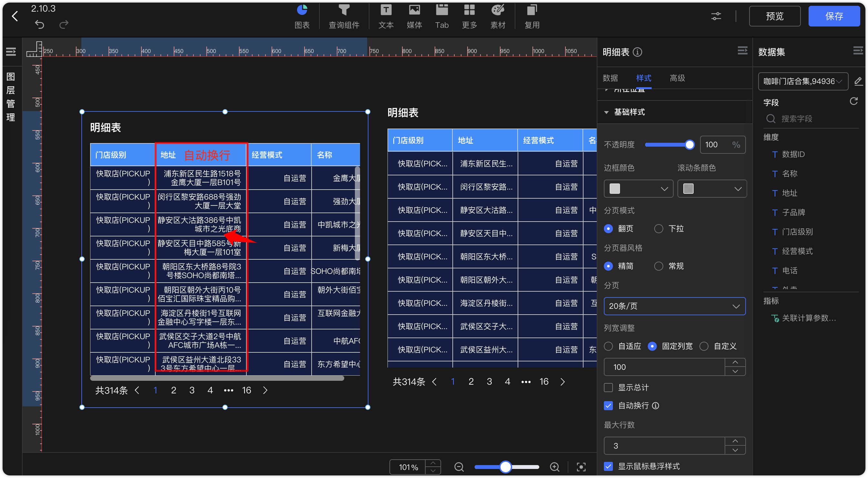Fit canvas to screen
868x478 pixels.
pyautogui.click(x=581, y=467)
